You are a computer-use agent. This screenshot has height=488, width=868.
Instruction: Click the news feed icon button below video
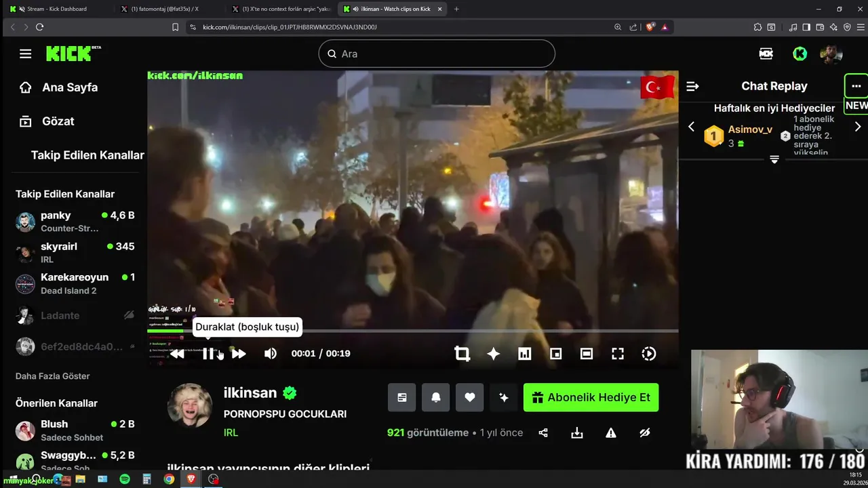402,398
